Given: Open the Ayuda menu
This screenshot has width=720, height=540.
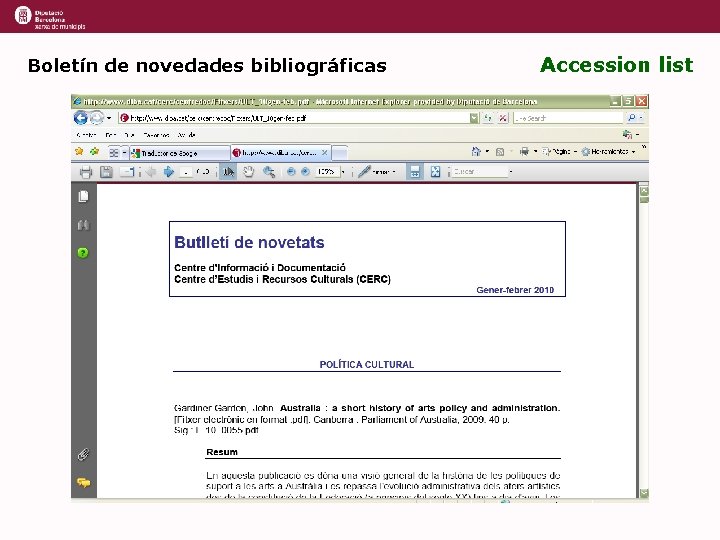Looking at the screenshot, I should [186, 135].
